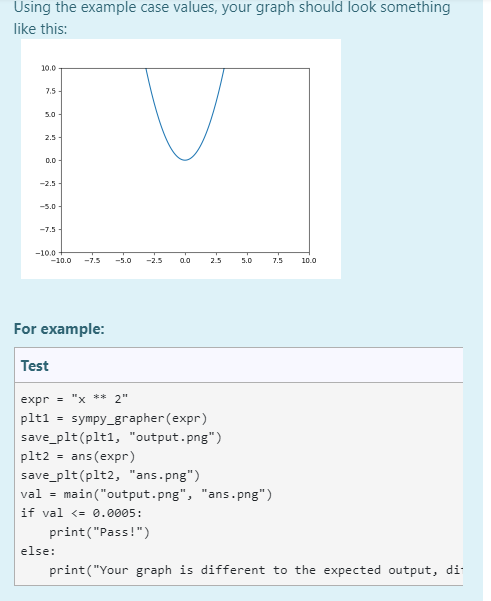Click the −7.5 y-axis tick label
The image size is (491, 601).
click(48, 230)
